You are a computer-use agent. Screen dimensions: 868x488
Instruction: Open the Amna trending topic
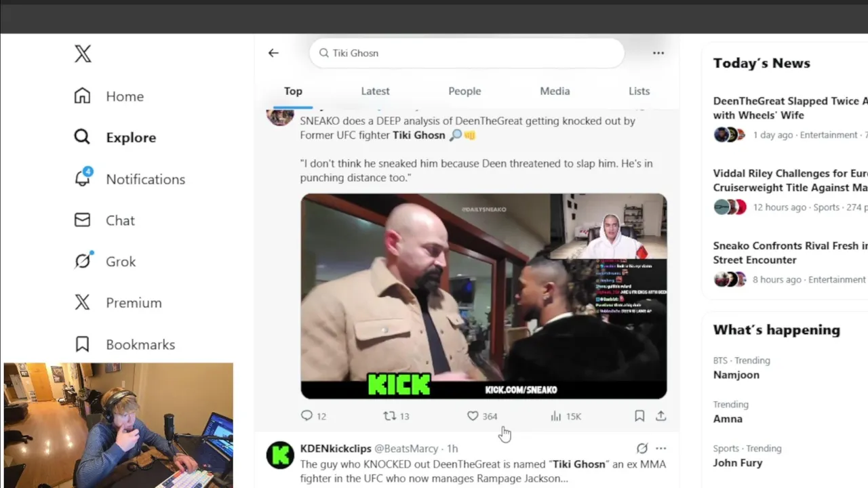(x=728, y=419)
